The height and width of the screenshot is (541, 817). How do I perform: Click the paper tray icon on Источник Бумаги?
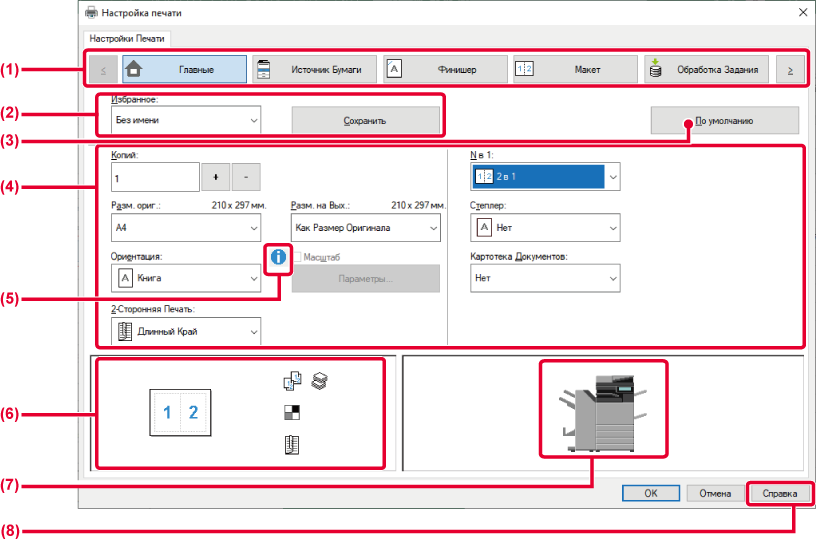[x=264, y=69]
